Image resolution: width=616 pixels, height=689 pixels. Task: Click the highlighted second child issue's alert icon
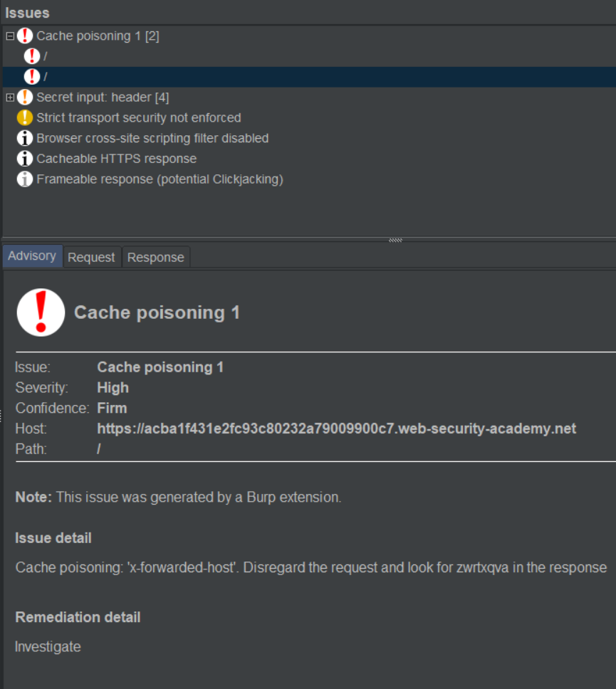(32, 76)
